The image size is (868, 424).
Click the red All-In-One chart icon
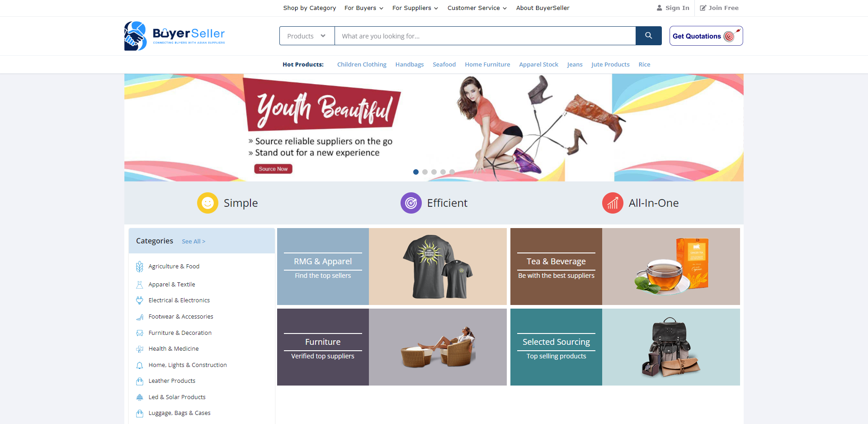tap(613, 203)
